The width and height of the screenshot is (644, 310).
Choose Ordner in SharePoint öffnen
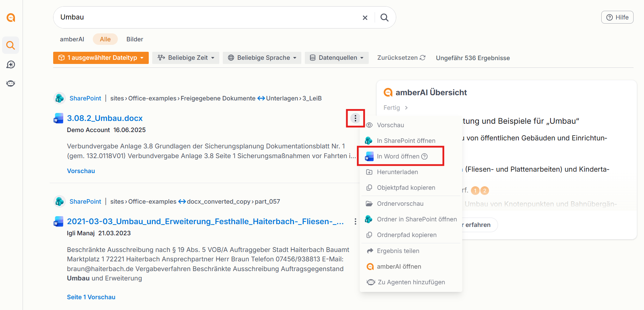coord(411,219)
